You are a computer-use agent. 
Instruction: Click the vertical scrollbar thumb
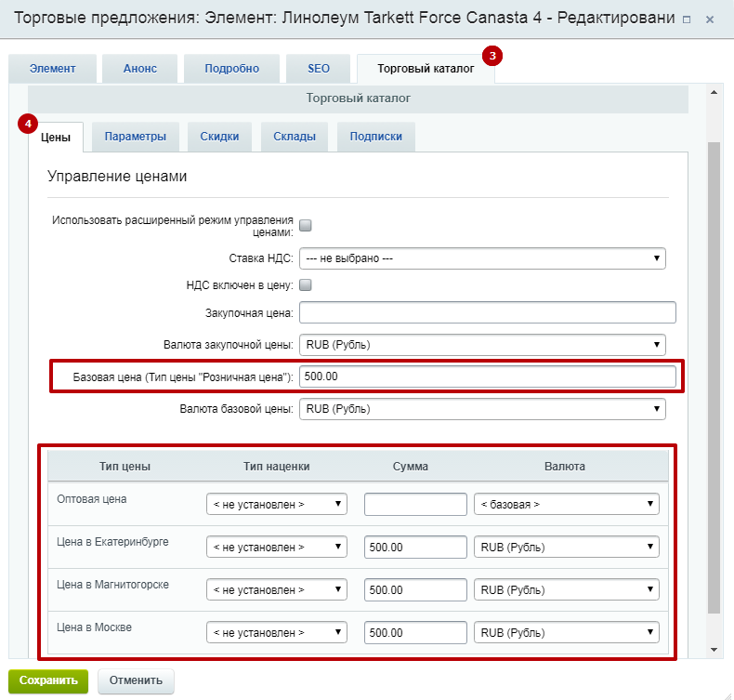pos(714,377)
